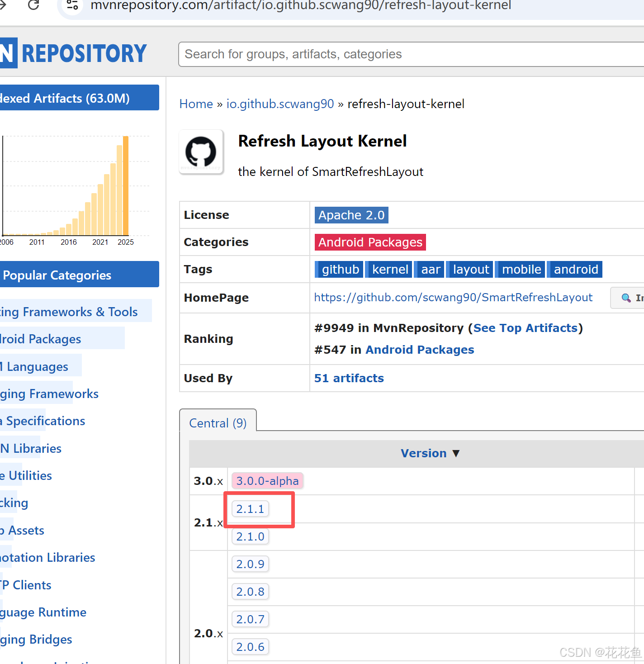Viewport: 644px width, 664px height.
Task: Click the Apache 2.0 license badge
Action: pos(351,215)
